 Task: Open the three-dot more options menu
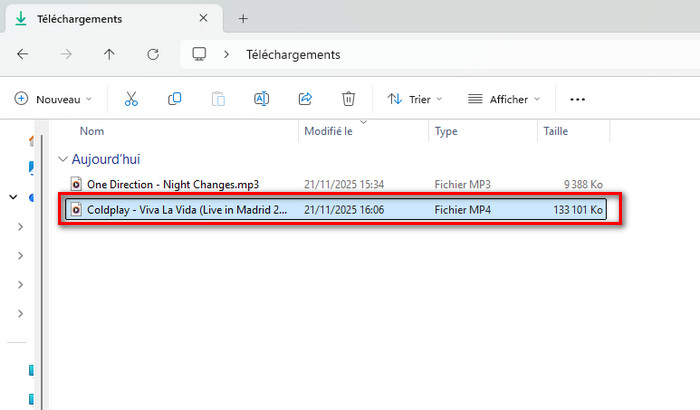click(x=577, y=99)
